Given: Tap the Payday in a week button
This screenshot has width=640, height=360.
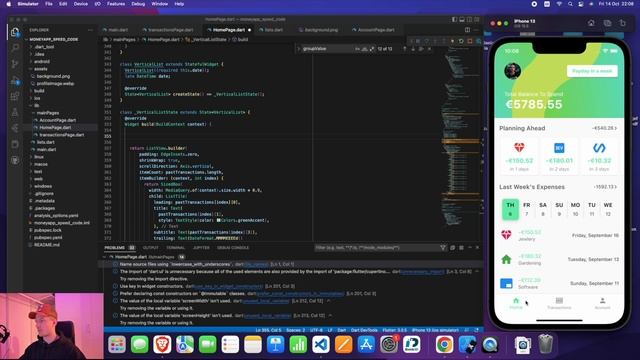Looking at the screenshot, I should [x=592, y=71].
